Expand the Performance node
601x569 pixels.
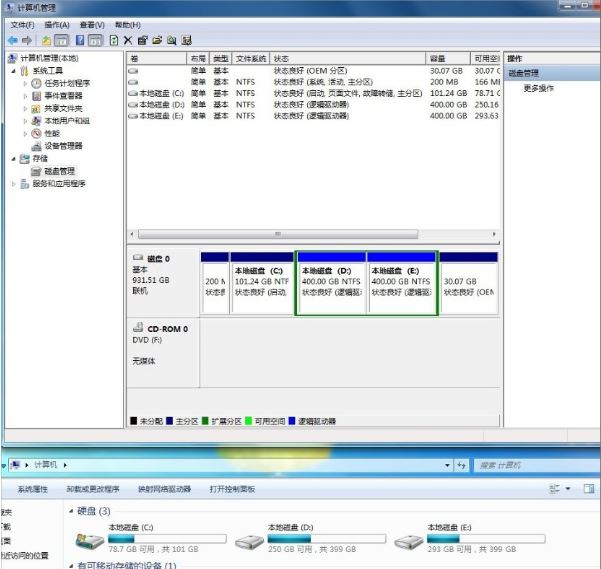(x=25, y=134)
